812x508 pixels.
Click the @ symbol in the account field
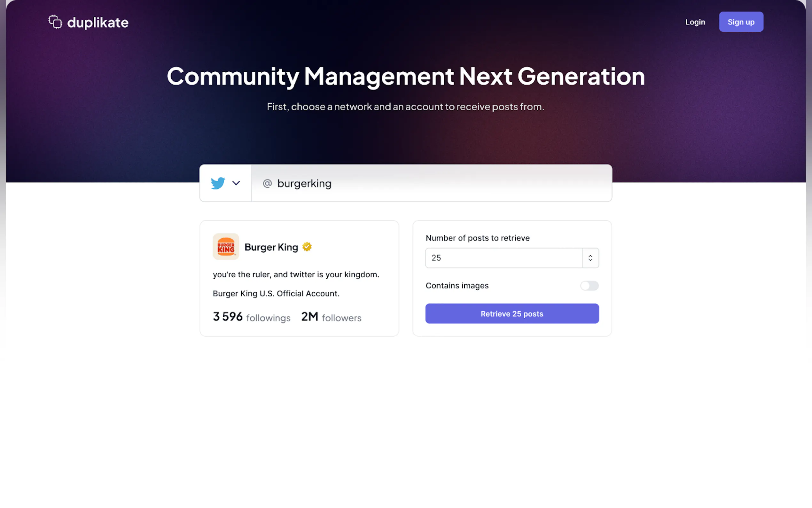[267, 183]
